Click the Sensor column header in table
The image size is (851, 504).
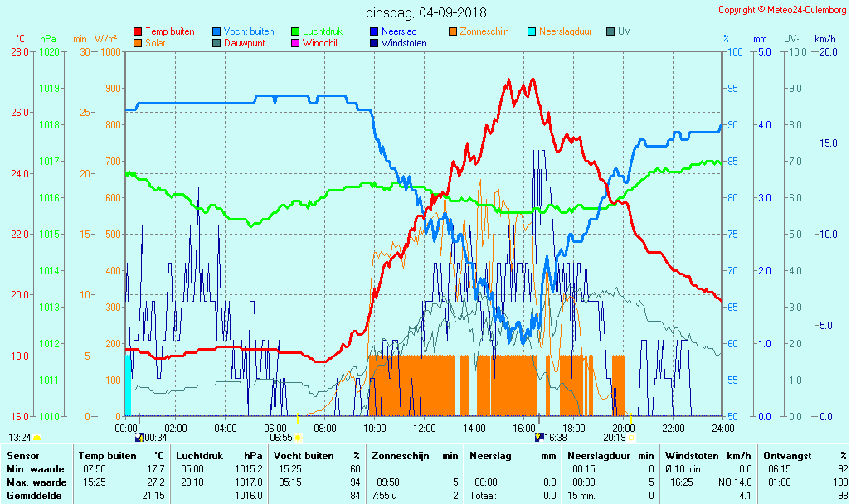[22, 456]
